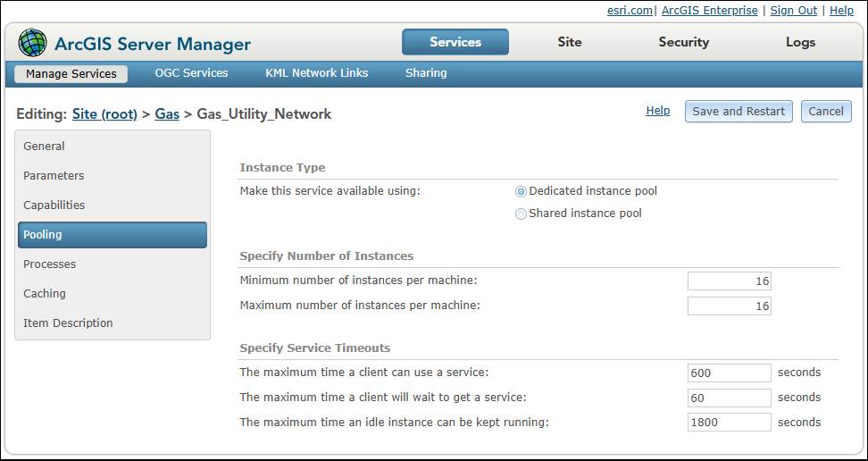Screen dimensions: 868x461
Task: Open the Logs tab
Action: (800, 42)
